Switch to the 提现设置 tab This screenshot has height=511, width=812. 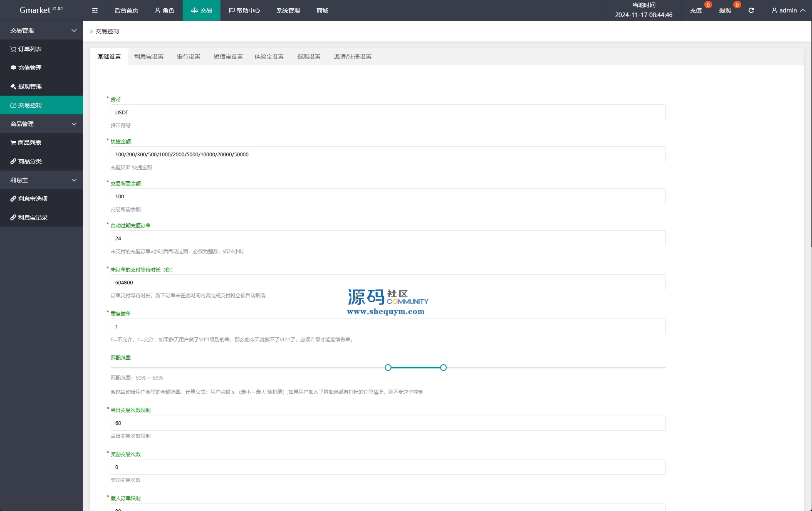click(x=308, y=57)
